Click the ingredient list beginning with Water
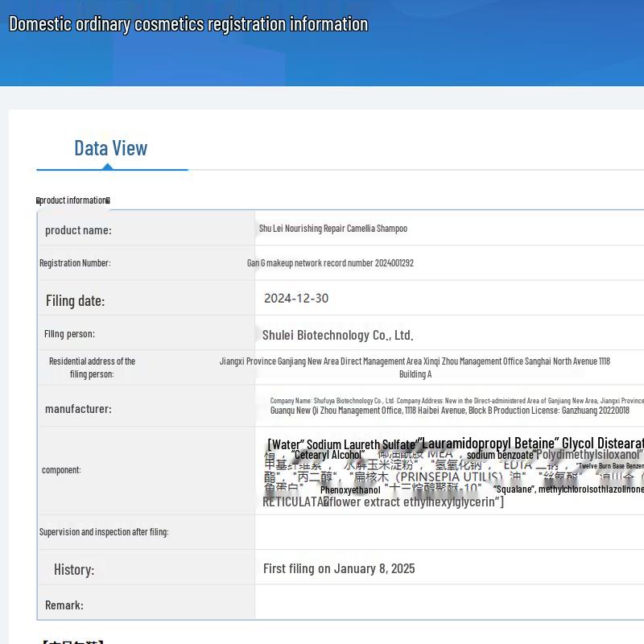 451,472
